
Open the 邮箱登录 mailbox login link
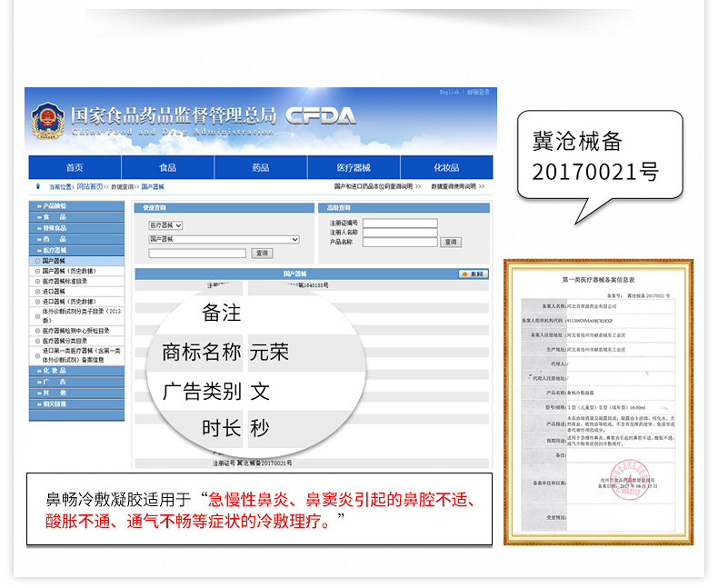click(478, 92)
